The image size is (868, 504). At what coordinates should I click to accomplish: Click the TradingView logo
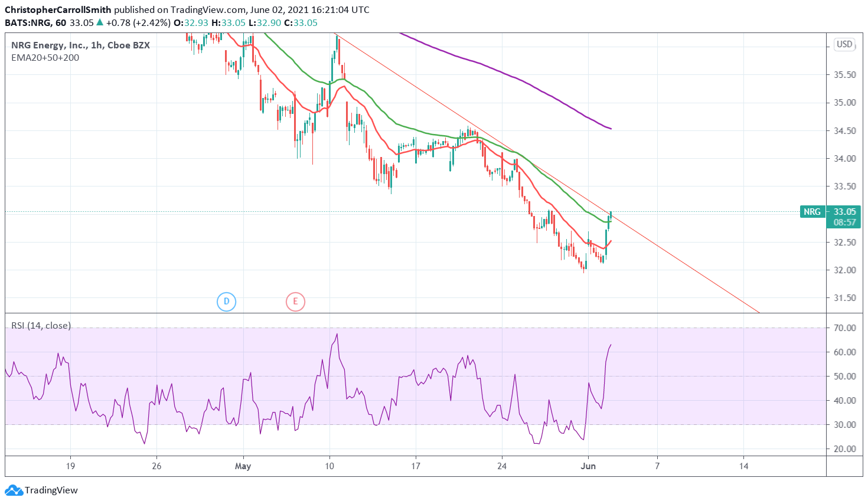[x=41, y=490]
